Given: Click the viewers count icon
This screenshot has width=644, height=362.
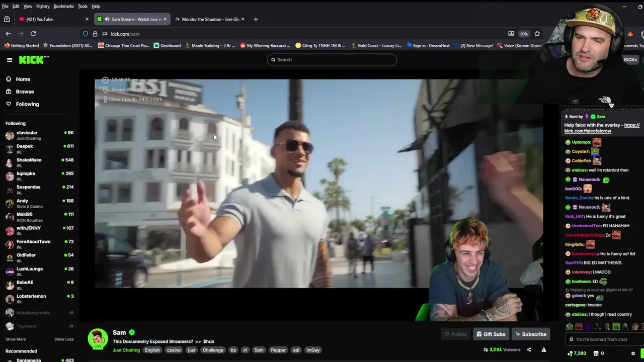Looking at the screenshot, I should (486, 350).
